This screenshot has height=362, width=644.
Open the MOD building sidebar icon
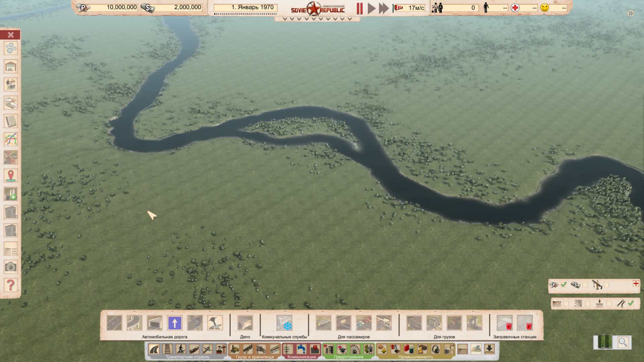11,213
